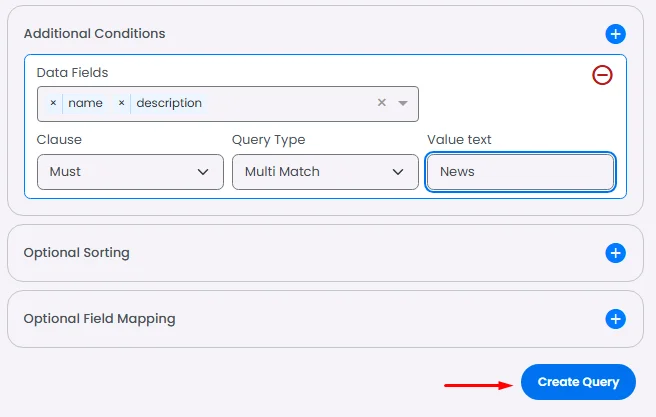
Task: Open the Data Fields dropdown arrow
Action: pyautogui.click(x=403, y=103)
